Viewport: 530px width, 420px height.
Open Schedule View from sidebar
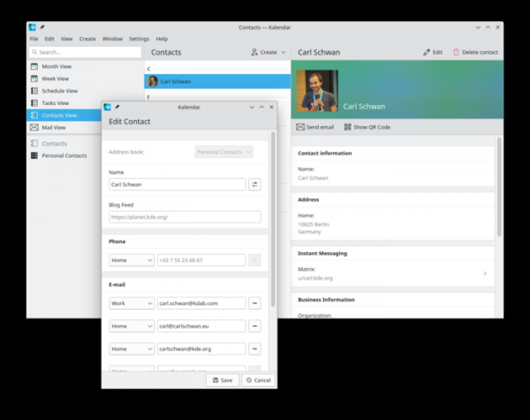34,91
